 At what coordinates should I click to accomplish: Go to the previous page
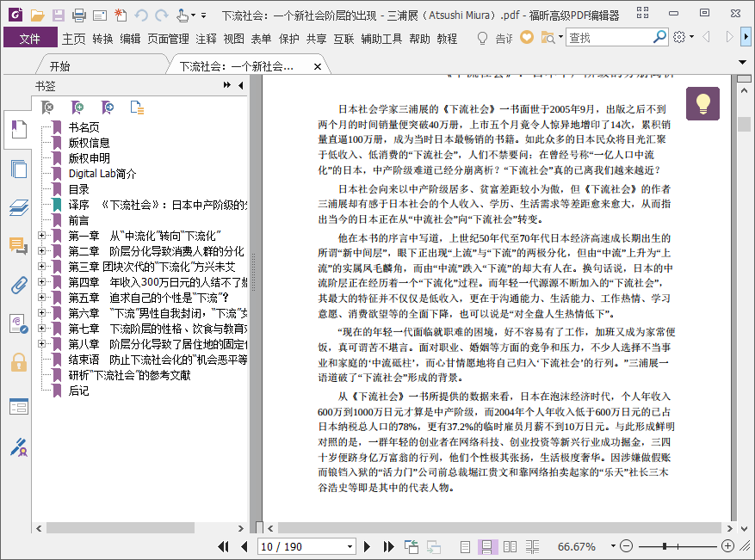click(244, 546)
